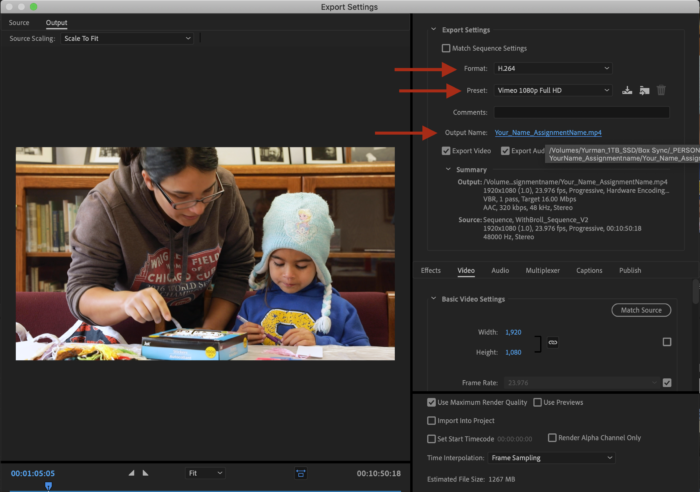The height and width of the screenshot is (492, 700).
Task: Open the Format dropdown showing H.264
Action: (552, 68)
